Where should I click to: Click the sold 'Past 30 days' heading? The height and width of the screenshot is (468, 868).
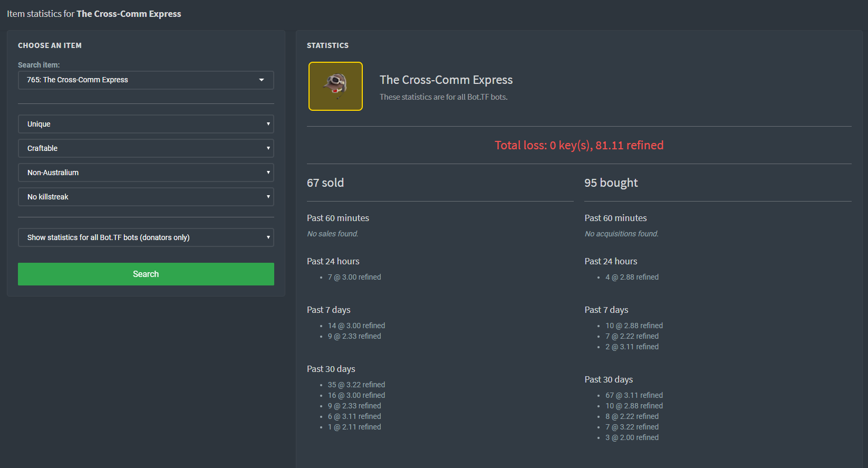pos(331,369)
